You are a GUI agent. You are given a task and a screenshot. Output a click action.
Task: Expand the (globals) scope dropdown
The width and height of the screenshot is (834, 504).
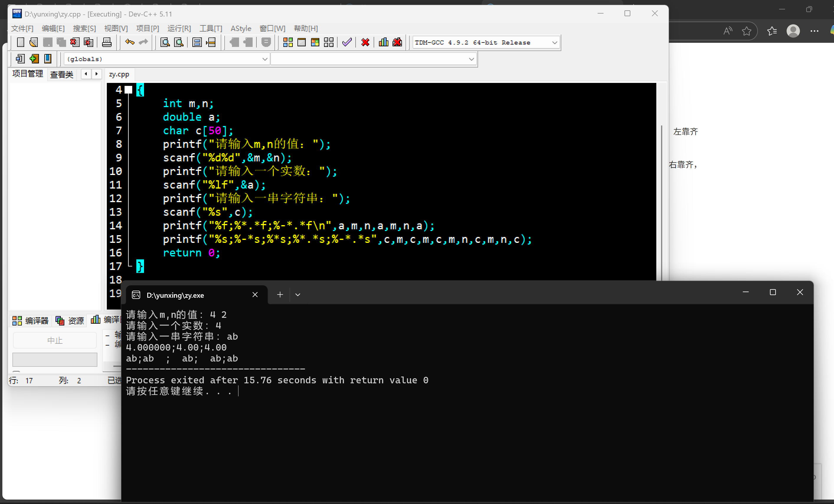click(265, 59)
